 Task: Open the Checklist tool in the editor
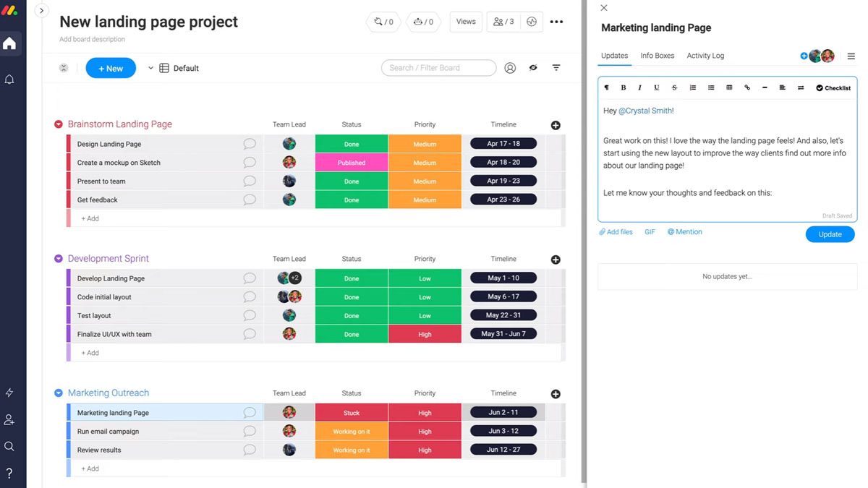click(832, 87)
